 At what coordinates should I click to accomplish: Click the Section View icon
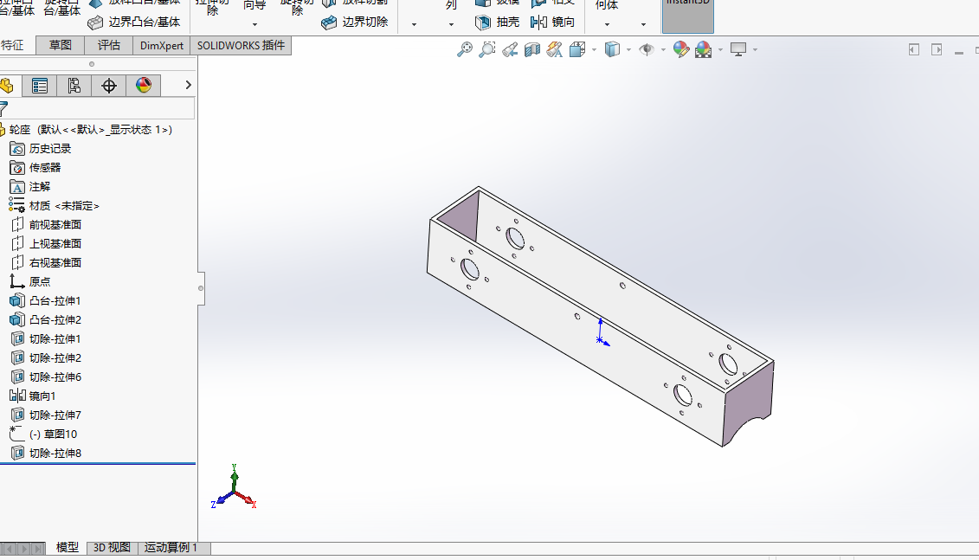pos(531,49)
